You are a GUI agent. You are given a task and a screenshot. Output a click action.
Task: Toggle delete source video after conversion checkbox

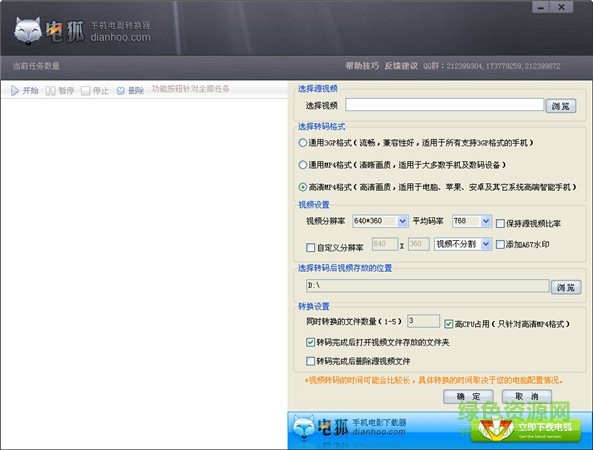[x=310, y=361]
